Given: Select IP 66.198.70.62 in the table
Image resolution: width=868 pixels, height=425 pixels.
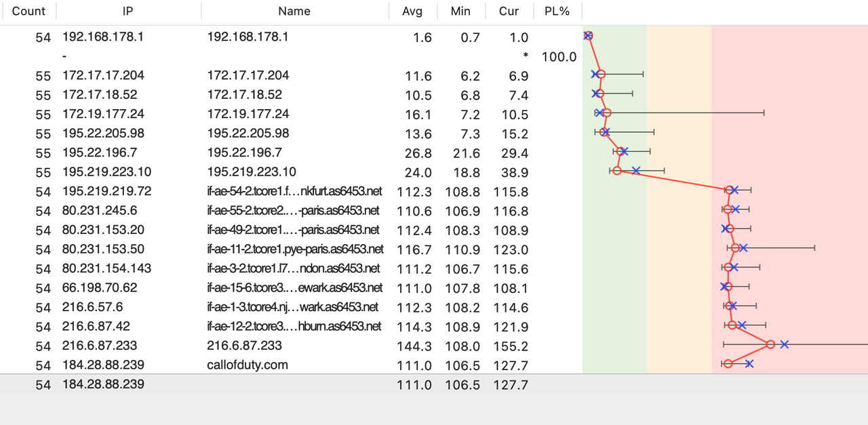Looking at the screenshot, I should (100, 287).
